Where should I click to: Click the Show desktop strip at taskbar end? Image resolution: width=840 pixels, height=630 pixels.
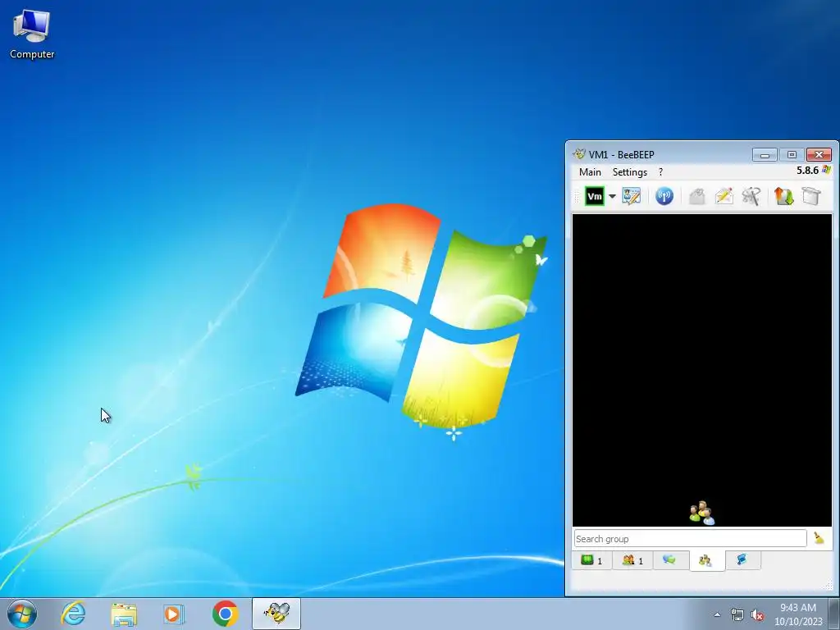tap(834, 614)
